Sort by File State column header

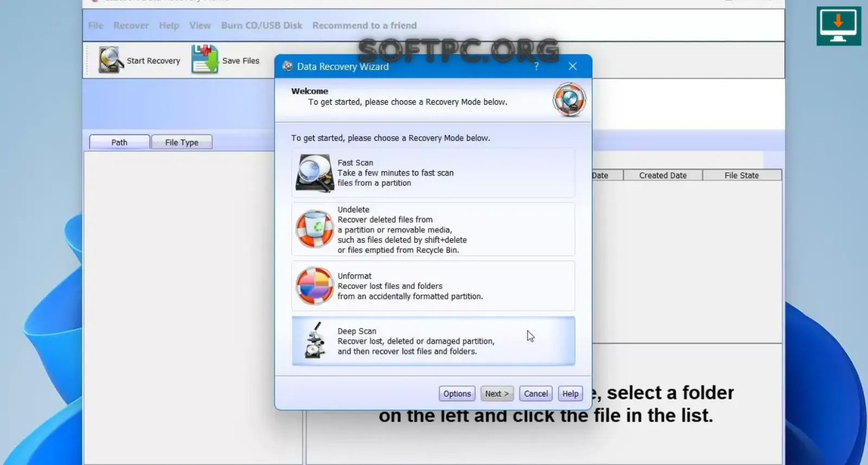tap(742, 175)
